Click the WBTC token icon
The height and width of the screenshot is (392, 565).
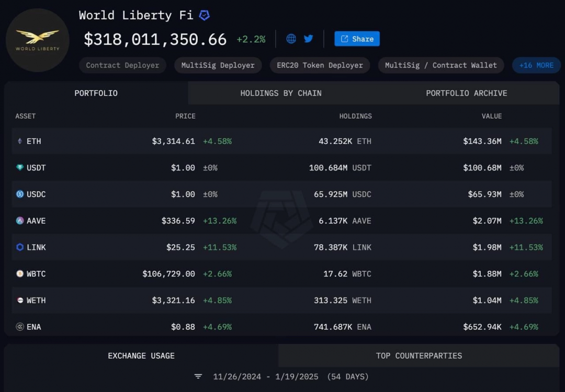click(20, 273)
